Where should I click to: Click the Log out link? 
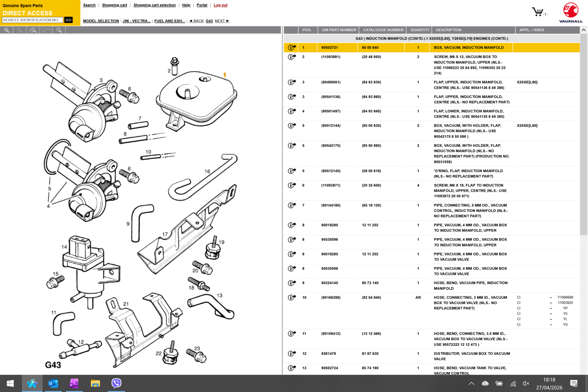point(221,5)
